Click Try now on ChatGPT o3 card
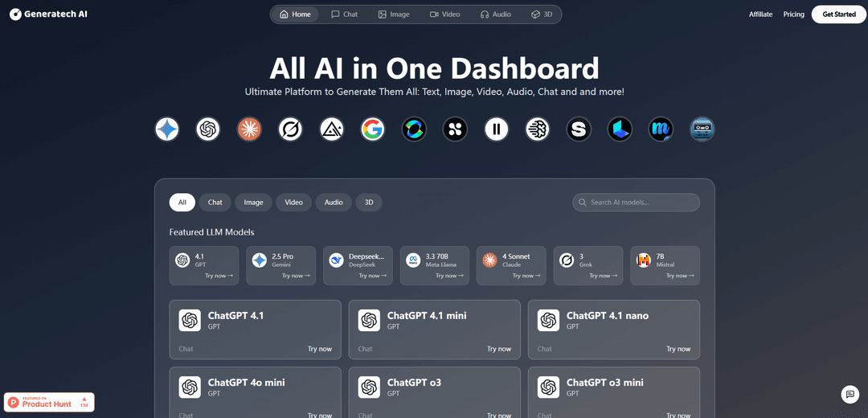 point(499,415)
